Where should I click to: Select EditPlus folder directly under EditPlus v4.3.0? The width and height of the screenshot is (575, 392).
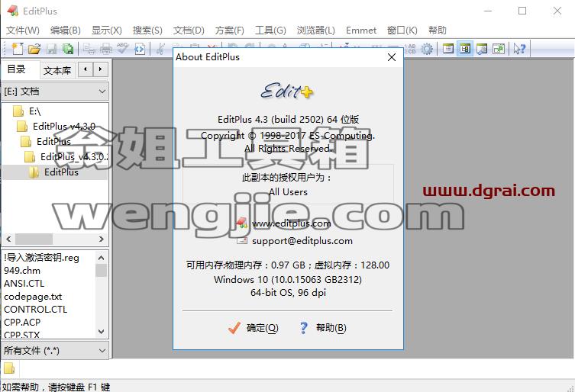[46, 141]
